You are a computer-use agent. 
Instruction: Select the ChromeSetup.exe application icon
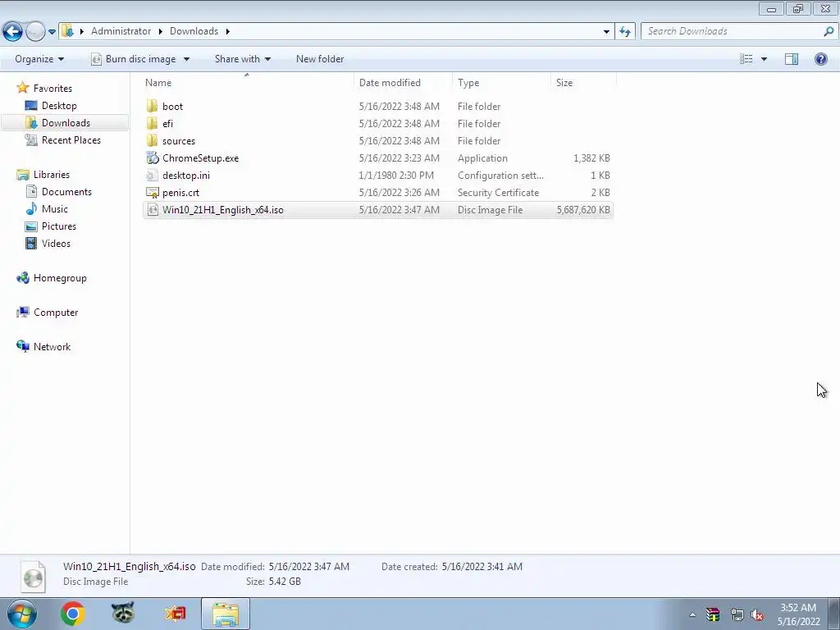tap(153, 158)
